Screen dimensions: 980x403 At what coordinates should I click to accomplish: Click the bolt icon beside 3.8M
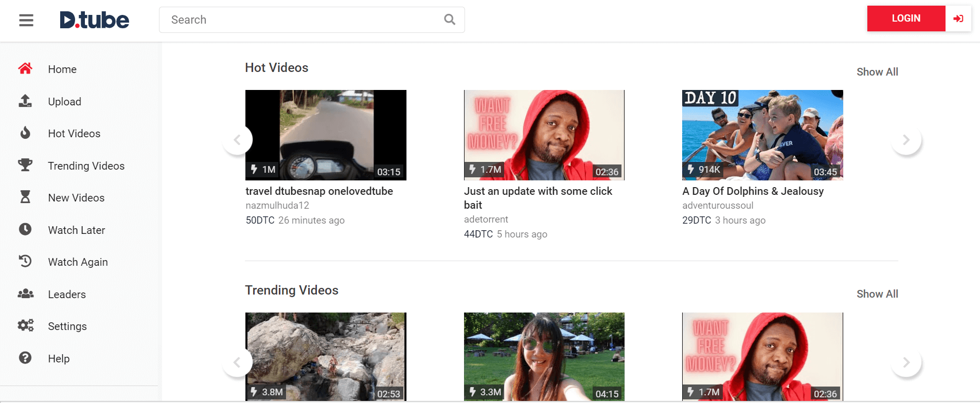pos(254,392)
